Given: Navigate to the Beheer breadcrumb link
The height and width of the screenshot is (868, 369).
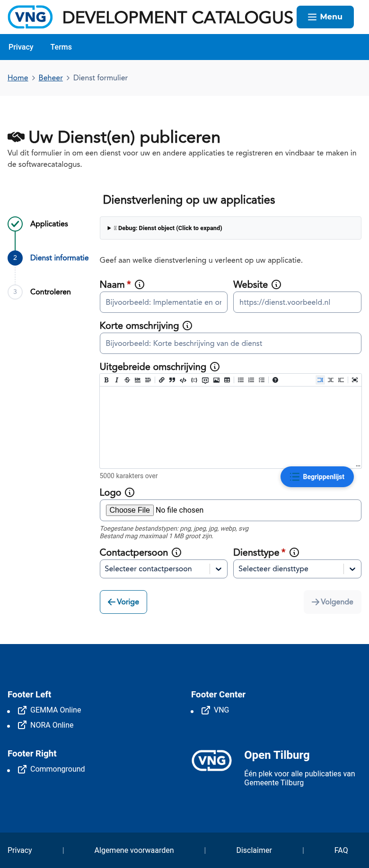Looking at the screenshot, I should [51, 77].
